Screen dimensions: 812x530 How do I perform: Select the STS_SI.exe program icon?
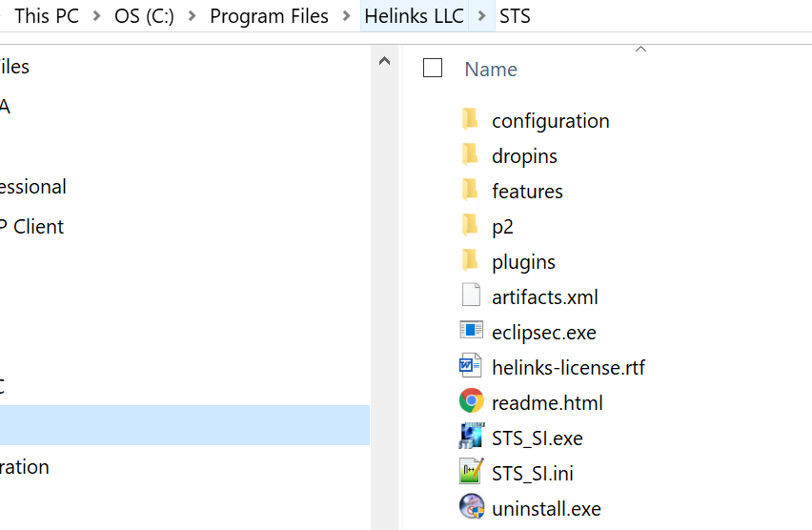(471, 438)
